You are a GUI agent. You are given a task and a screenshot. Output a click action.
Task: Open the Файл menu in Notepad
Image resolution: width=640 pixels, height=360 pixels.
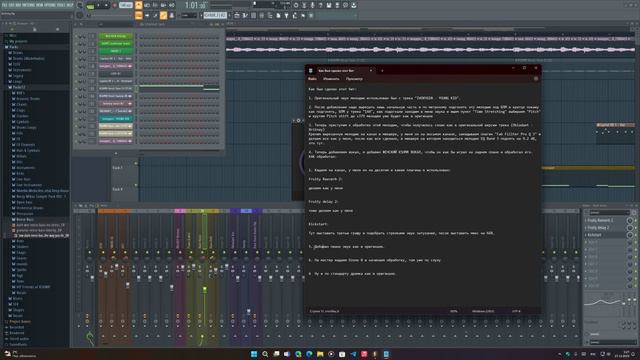[x=312, y=79]
